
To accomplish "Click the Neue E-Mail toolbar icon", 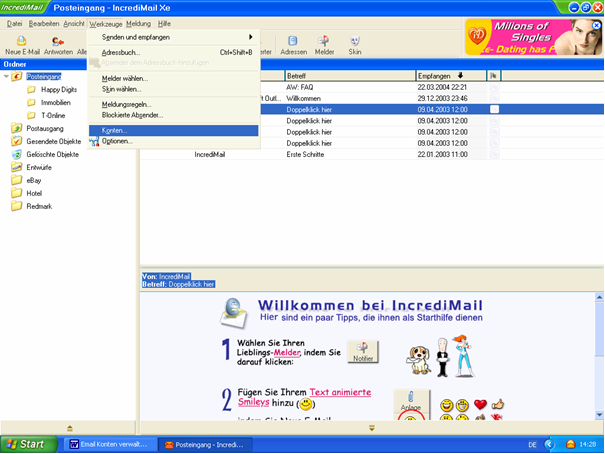I will point(22,41).
